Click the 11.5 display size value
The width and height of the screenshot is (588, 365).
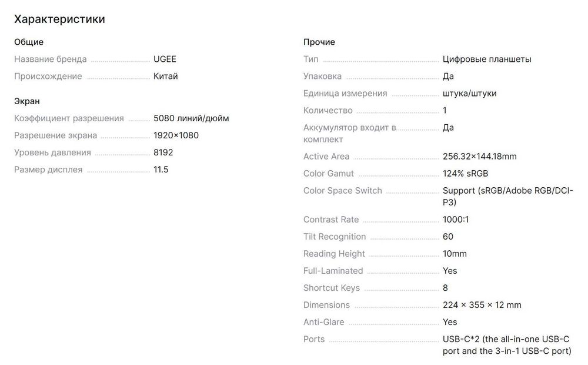[x=161, y=170]
